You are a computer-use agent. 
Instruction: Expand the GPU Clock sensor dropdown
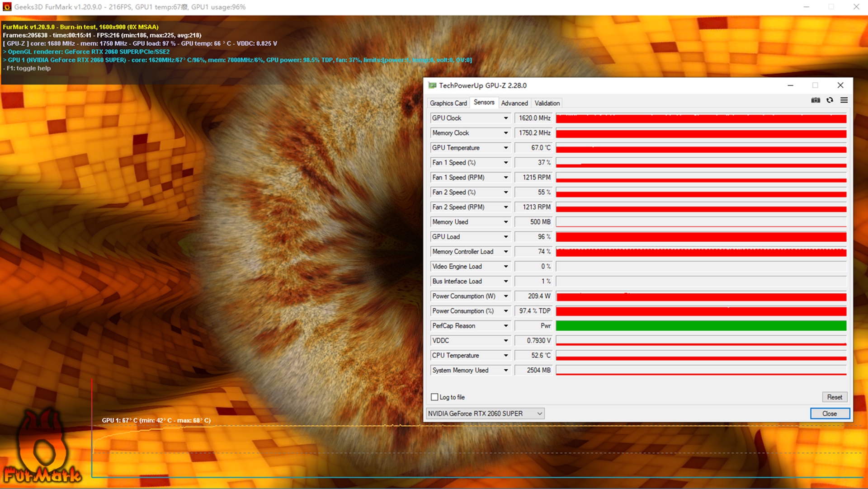pos(506,118)
